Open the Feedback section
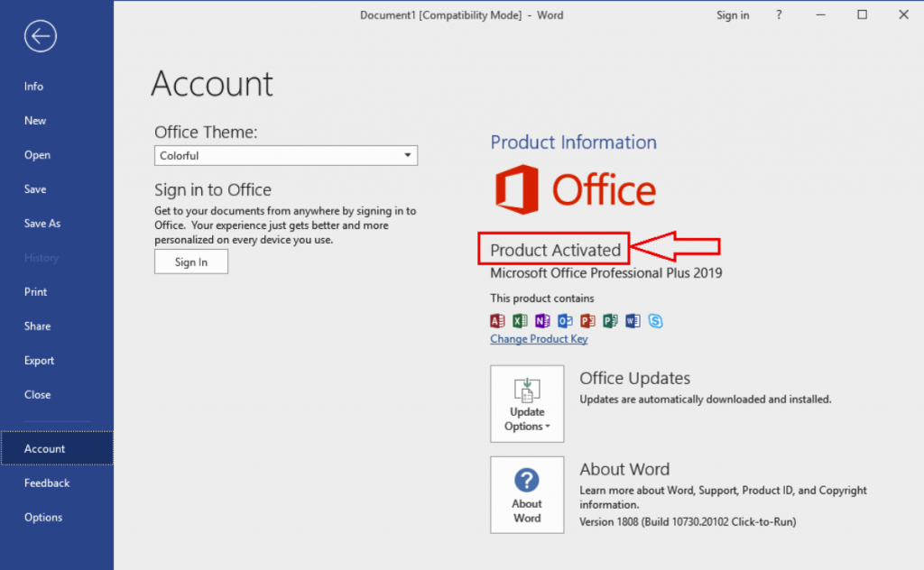924x570 pixels. pos(47,483)
